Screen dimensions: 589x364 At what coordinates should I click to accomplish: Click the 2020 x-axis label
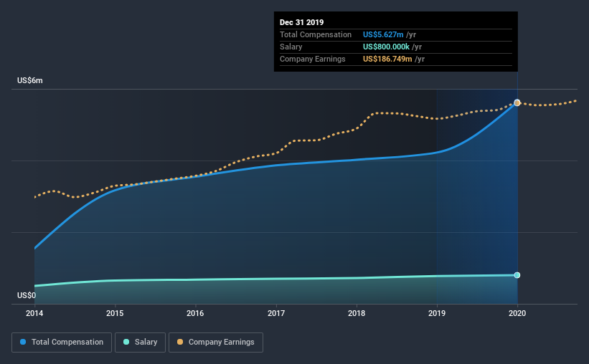click(x=517, y=313)
